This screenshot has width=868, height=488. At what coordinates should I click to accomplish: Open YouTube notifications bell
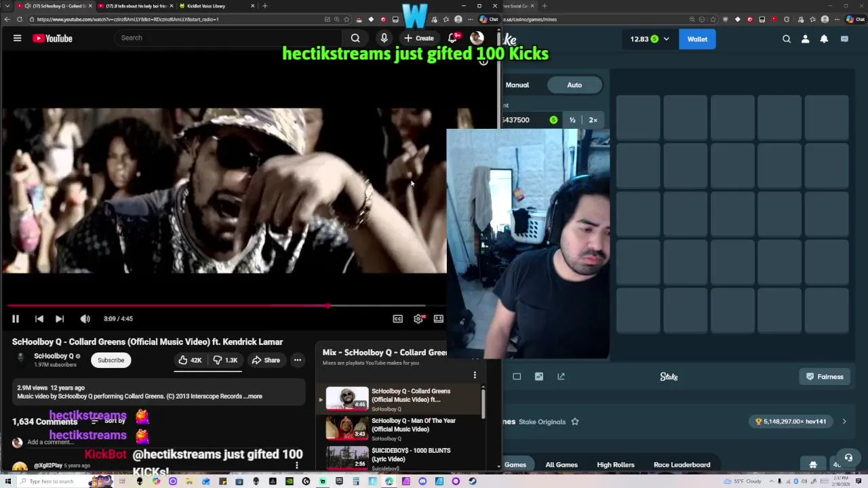point(452,38)
